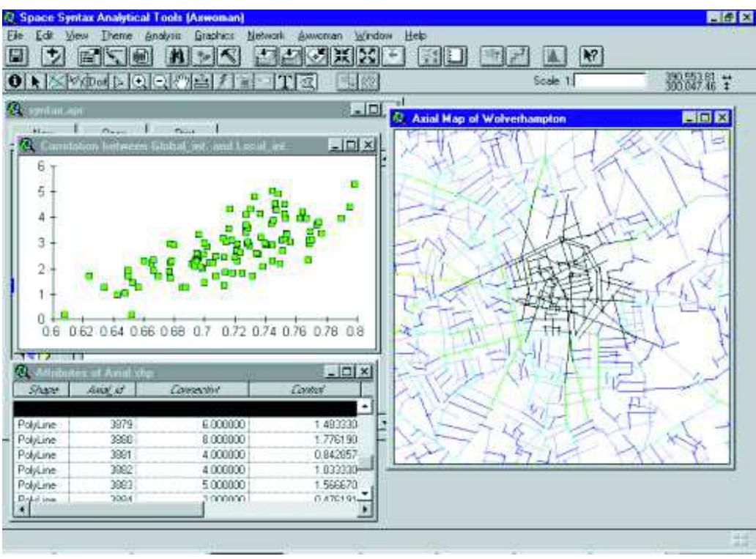Open the theme table toolbar icon
Viewport: 756px width, 559px height.
pyautogui.click(x=141, y=57)
